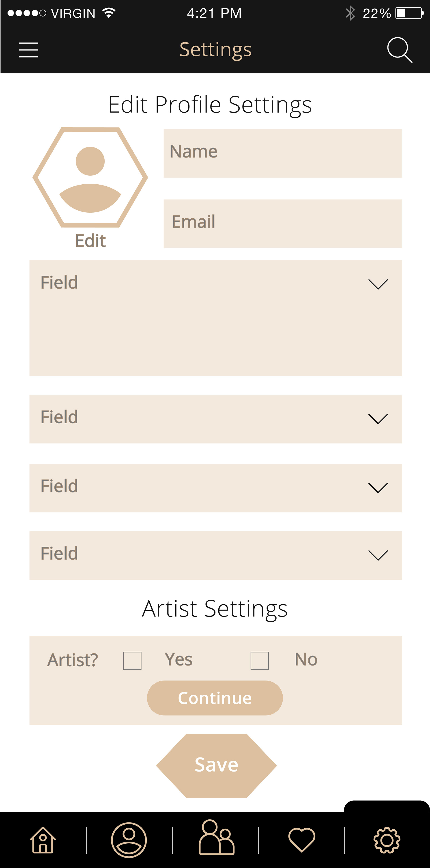
Task: Check the No artist checkbox
Action: pyautogui.click(x=259, y=660)
